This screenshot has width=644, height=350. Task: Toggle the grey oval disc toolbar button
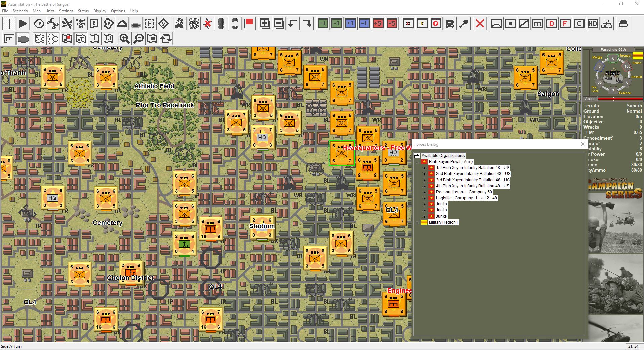coord(23,39)
